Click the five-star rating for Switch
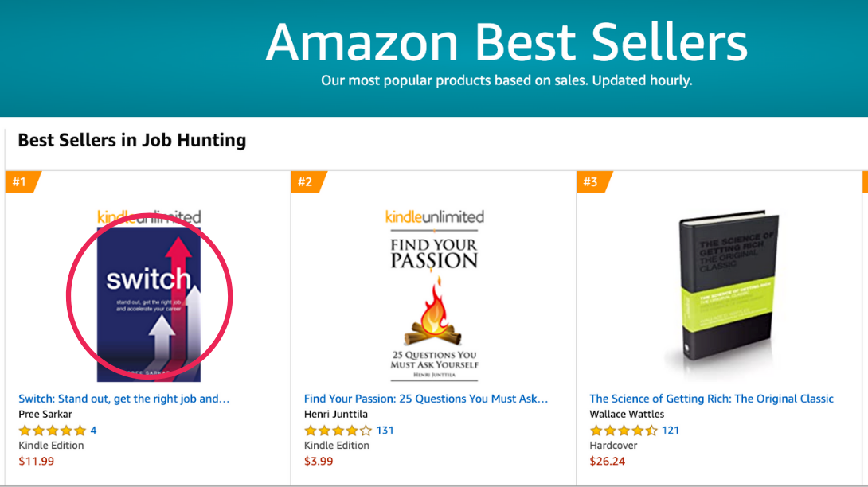Image resolution: width=868 pixels, height=487 pixels. coord(52,431)
